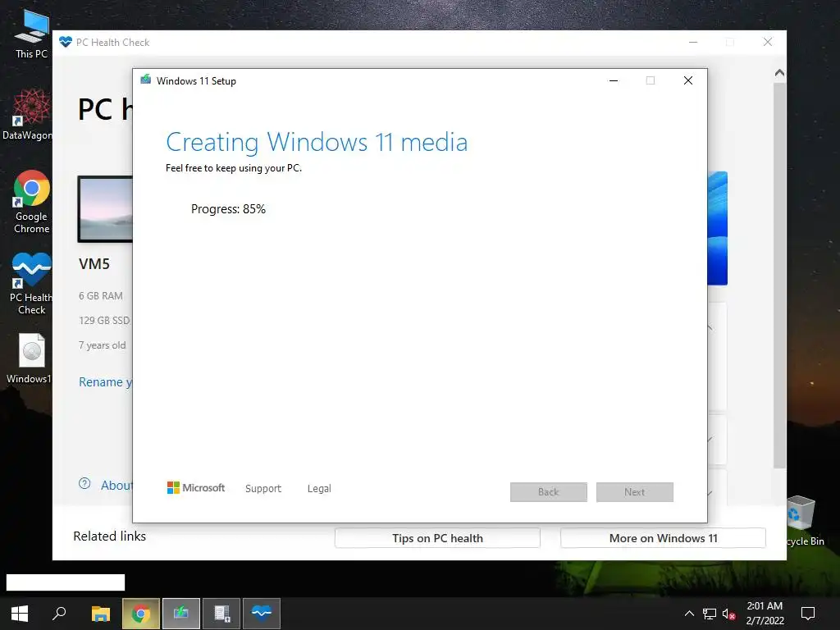
Task: Click the Windows 11 Setup title bar icon
Action: [x=146, y=80]
